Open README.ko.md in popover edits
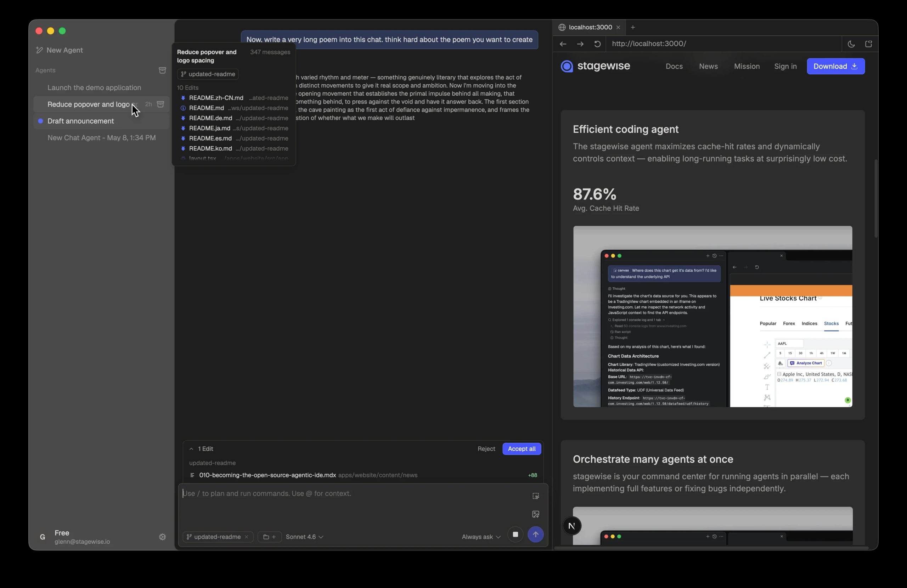907x588 pixels. 234,149
